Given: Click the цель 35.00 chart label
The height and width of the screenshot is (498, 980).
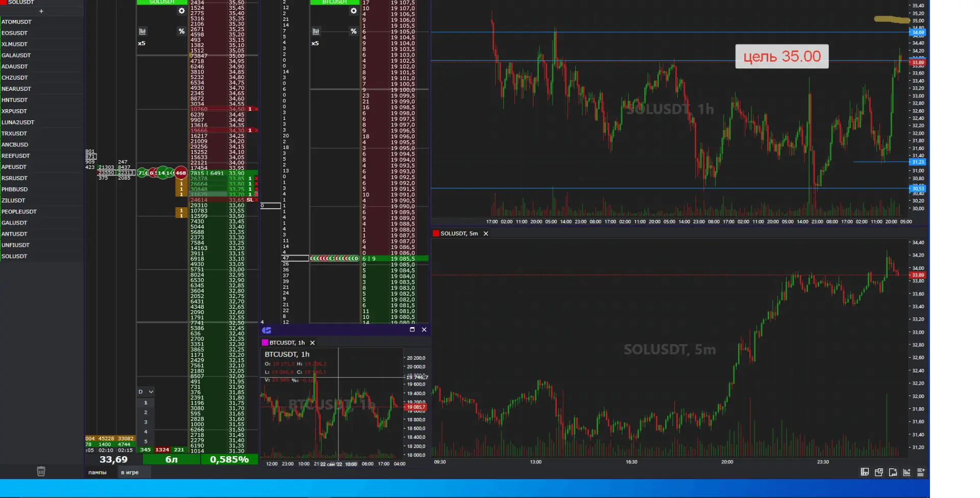Looking at the screenshot, I should 782,56.
